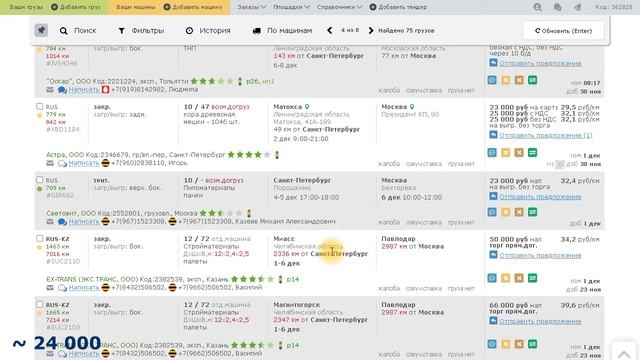Click the green arrows icon in Световит row
640x360 pixels.
click(x=532, y=212)
